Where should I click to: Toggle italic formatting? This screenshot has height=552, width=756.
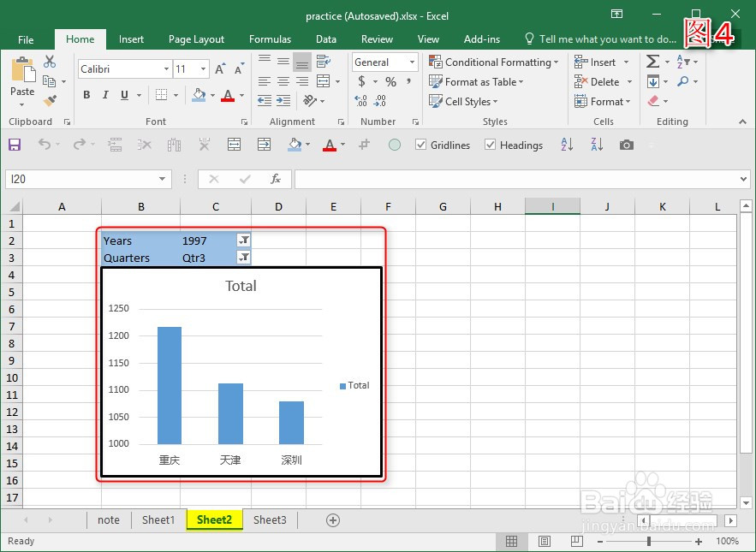point(104,94)
